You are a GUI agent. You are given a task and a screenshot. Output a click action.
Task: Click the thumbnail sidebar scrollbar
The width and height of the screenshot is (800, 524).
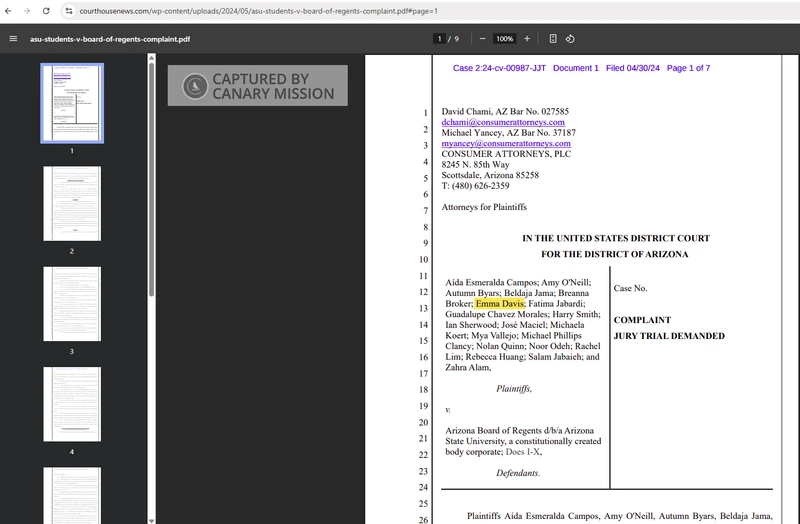pyautogui.click(x=151, y=180)
